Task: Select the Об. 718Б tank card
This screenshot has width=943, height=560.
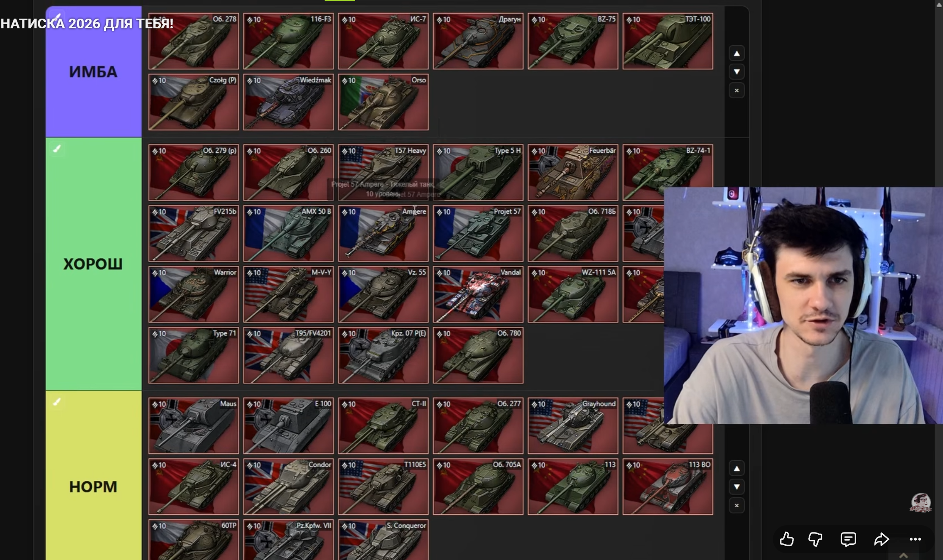Action: 573,233
